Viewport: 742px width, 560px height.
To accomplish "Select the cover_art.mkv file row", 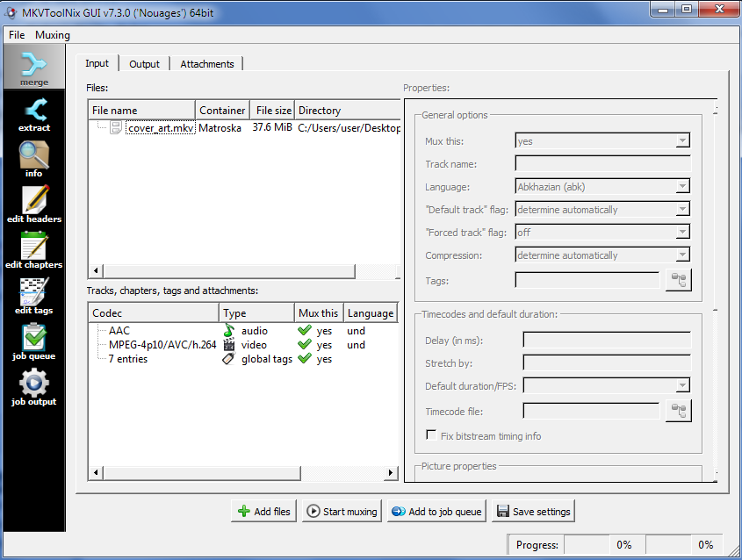I will pos(244,127).
